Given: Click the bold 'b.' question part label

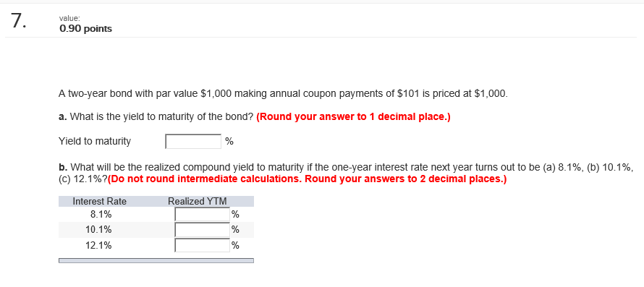Looking at the screenshot, I should [63, 168].
